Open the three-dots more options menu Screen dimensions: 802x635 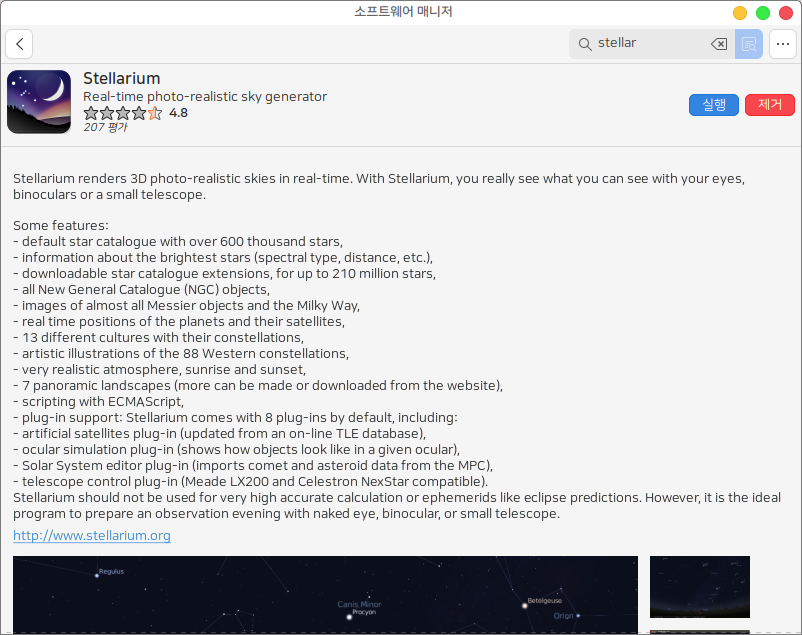(x=782, y=44)
